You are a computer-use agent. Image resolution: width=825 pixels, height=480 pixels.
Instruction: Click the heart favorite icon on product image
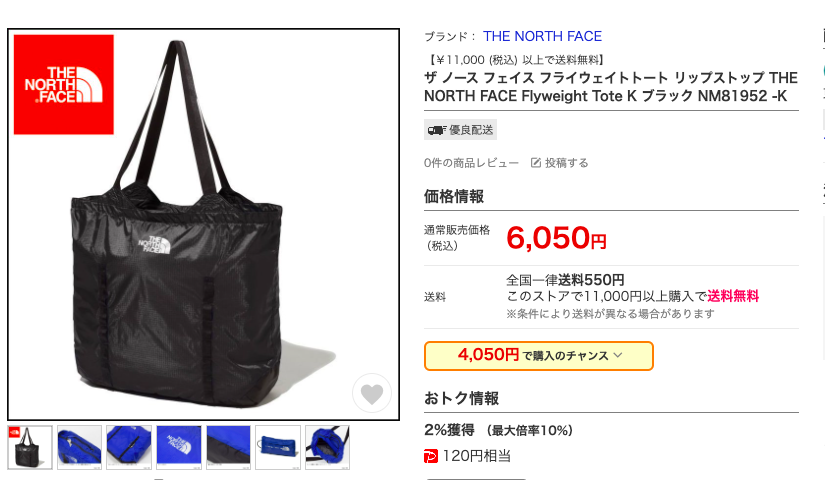(371, 394)
